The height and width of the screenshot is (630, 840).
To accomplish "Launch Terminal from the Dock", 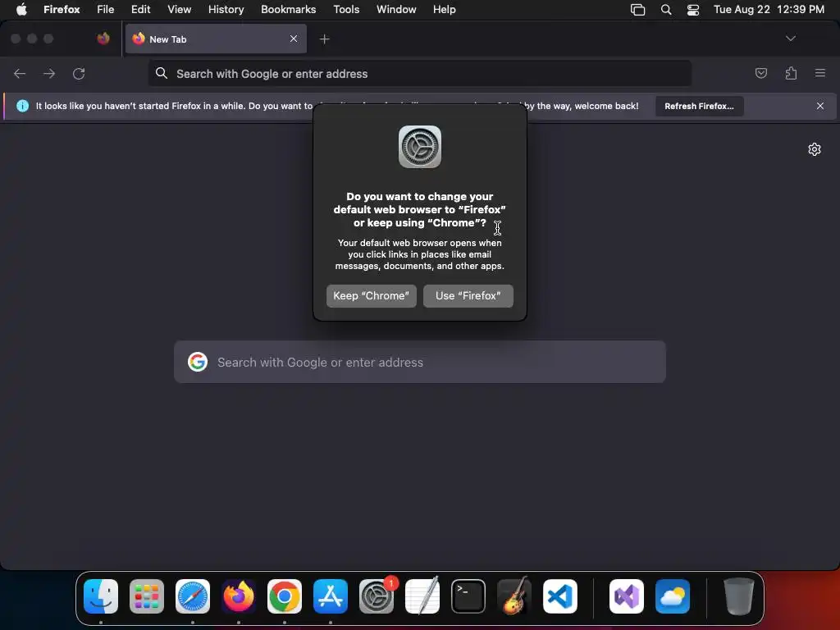I will [468, 596].
